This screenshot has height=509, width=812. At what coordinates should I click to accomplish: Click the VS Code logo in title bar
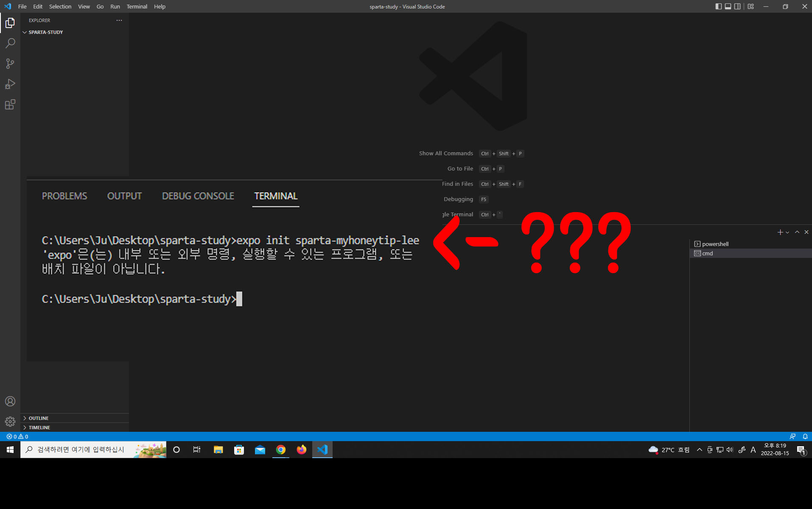tap(8, 6)
